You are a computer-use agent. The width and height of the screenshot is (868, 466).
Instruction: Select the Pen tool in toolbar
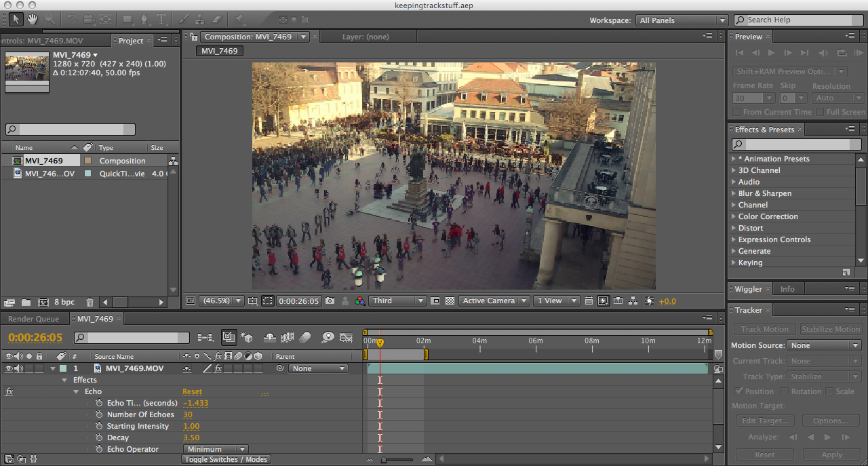[x=145, y=19]
